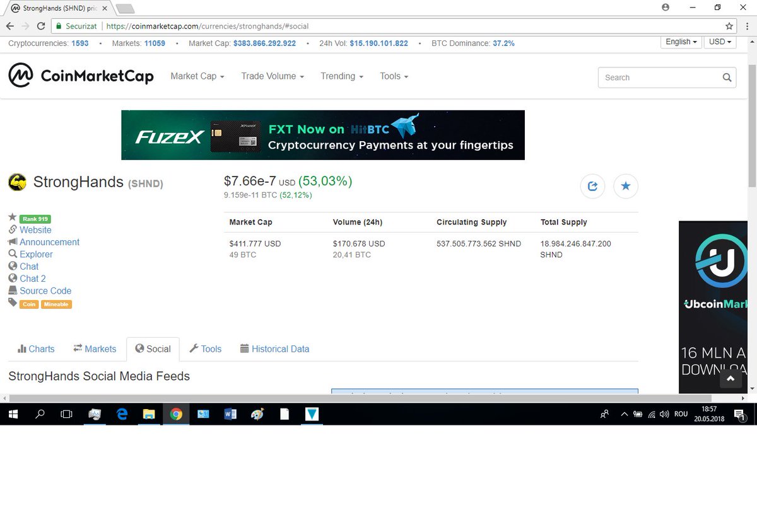This screenshot has width=757, height=532.
Task: Click the global Market Cap value
Action: tap(264, 43)
